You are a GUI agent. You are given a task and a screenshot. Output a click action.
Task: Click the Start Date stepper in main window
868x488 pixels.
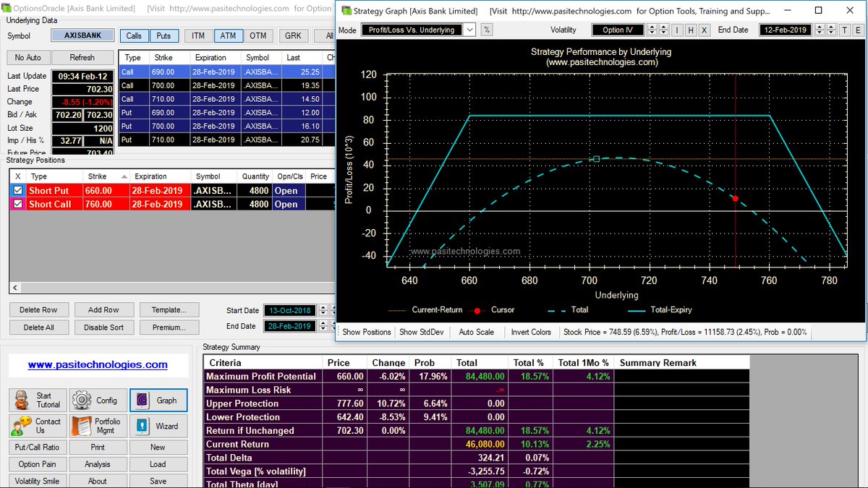(323, 310)
